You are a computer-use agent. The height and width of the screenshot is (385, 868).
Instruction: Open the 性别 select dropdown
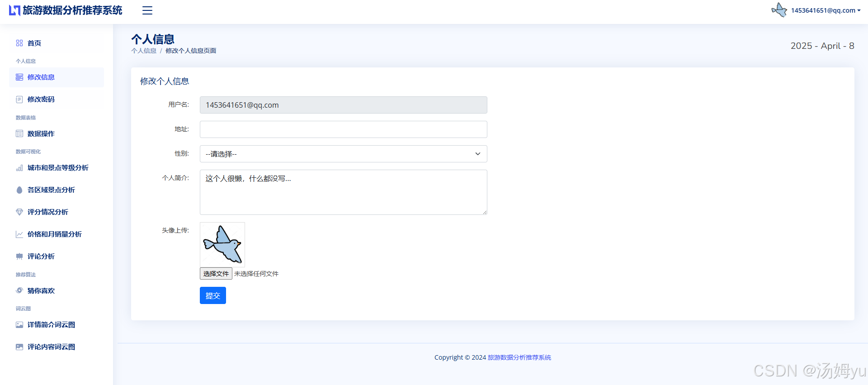[344, 154]
